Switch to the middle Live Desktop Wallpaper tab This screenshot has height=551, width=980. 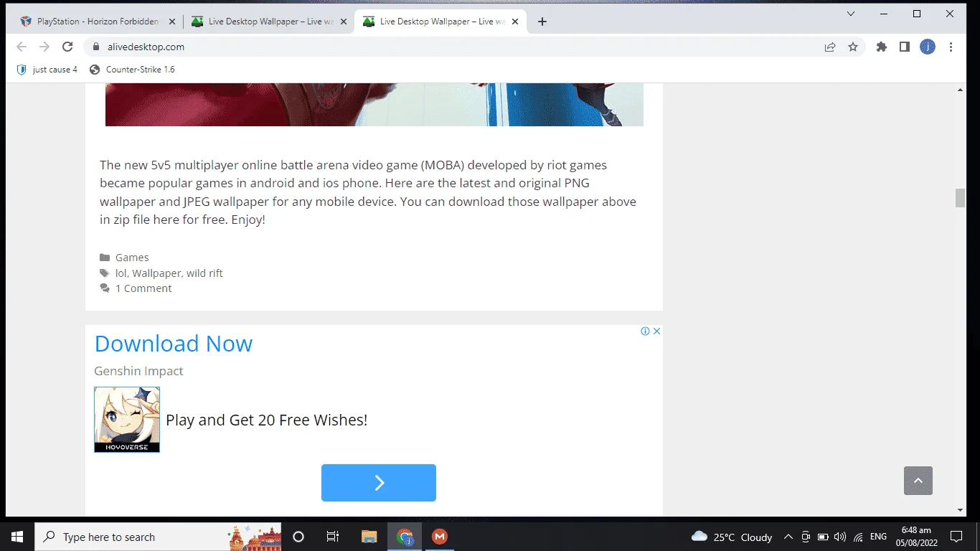(x=269, y=22)
